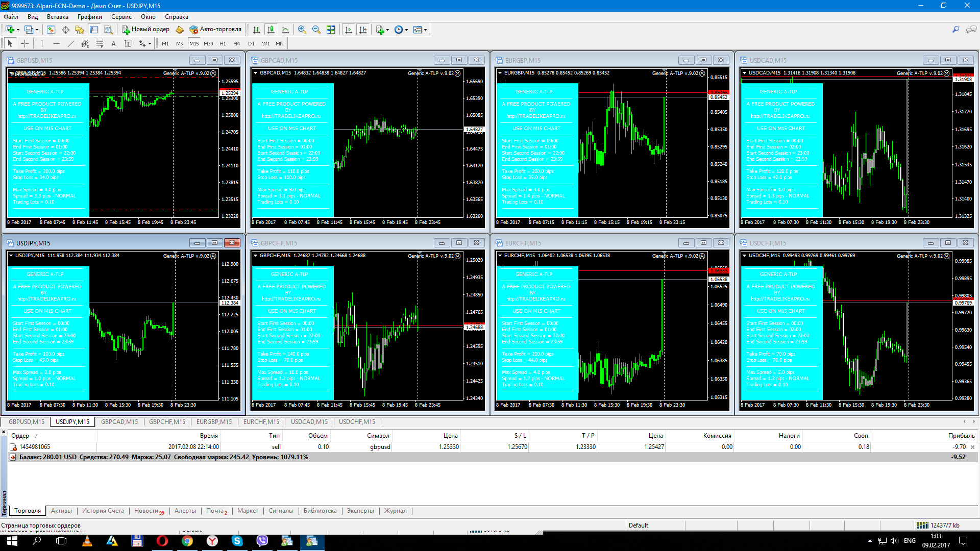Expand the Profiles dropdown arrow
980x551 pixels.
[37, 30]
